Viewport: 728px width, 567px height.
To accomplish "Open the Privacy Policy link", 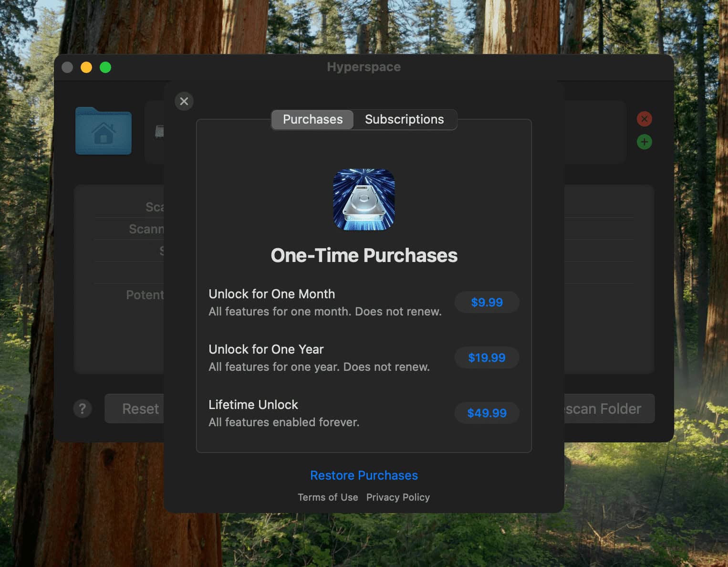I will click(x=398, y=497).
